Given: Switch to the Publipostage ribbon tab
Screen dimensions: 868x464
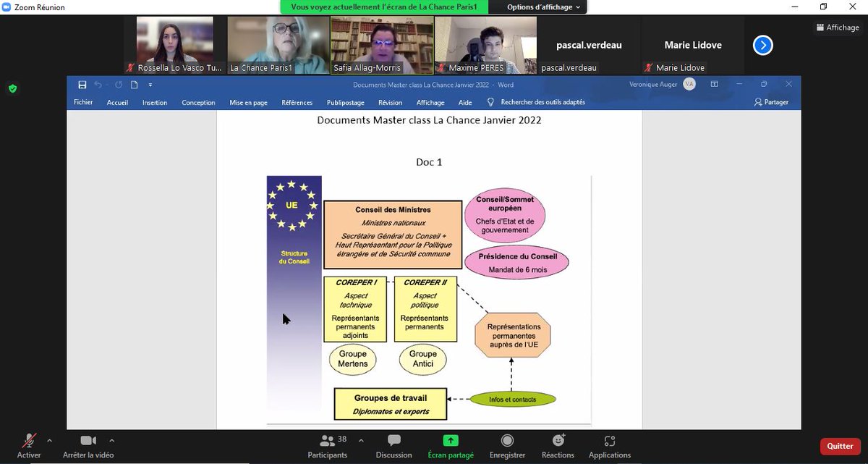Looking at the screenshot, I should pyautogui.click(x=345, y=102).
